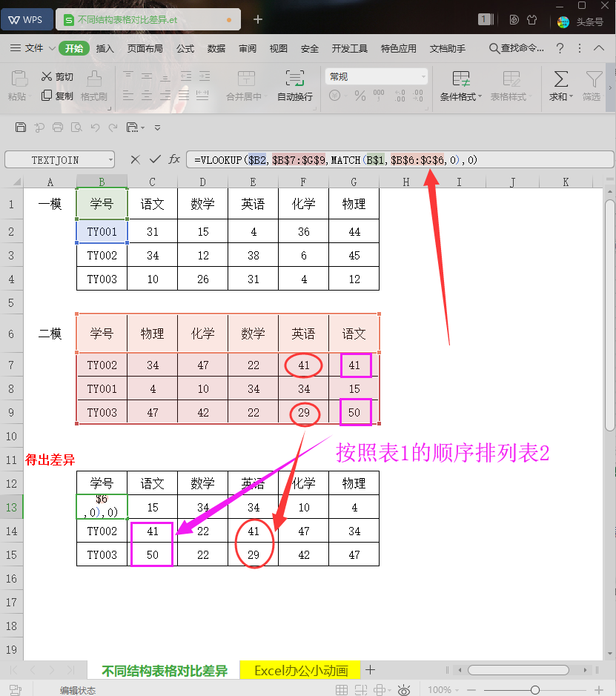Expand the quick access toolbar customize arrow
616x696 pixels.
[x=157, y=127]
